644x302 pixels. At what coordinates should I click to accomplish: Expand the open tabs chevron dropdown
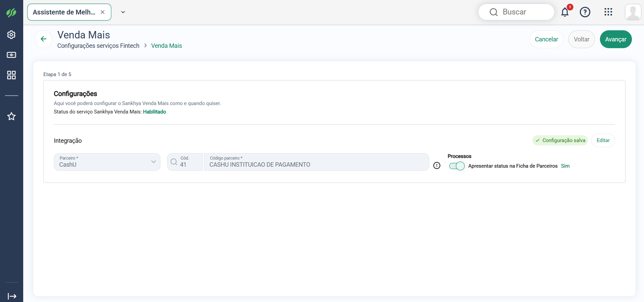point(123,12)
